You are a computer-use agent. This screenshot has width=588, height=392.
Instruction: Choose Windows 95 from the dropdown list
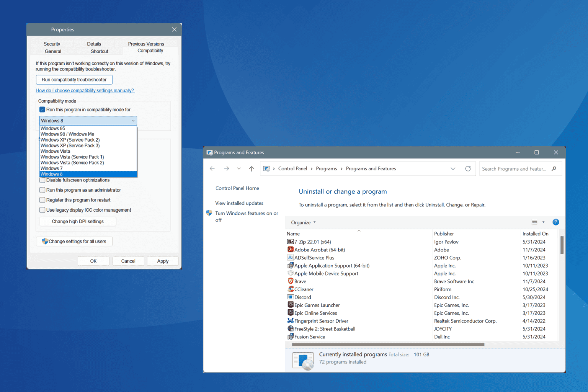coord(88,128)
